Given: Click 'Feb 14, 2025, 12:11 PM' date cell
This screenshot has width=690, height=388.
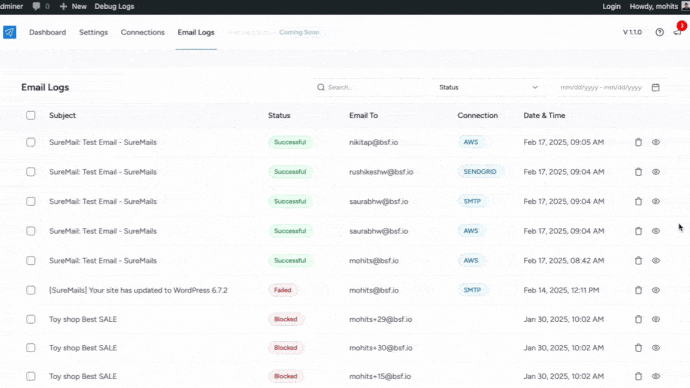Looking at the screenshot, I should 561,290.
